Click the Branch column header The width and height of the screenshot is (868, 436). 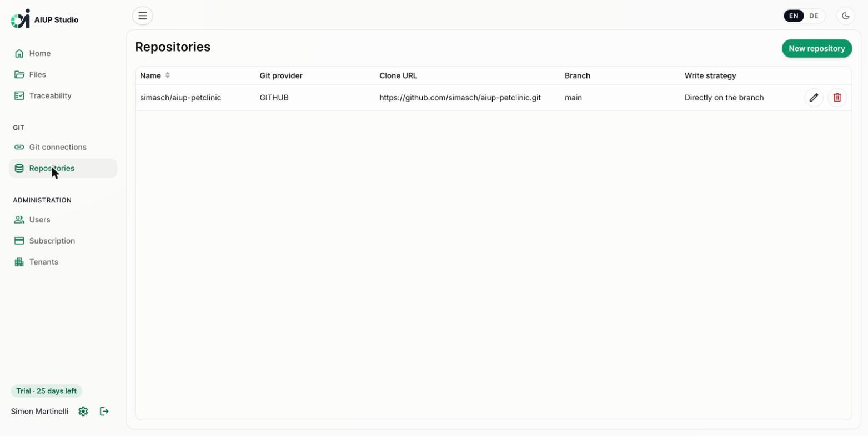click(578, 75)
